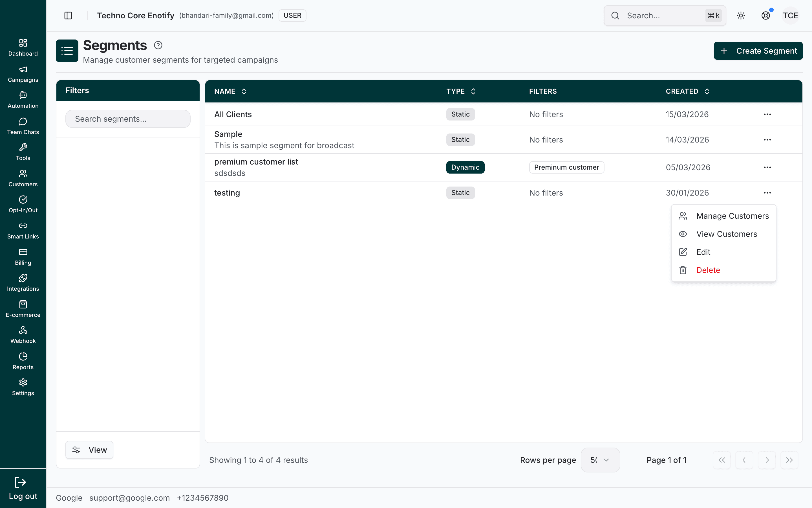Focus the Search segments input
Viewport: 812px width, 508px height.
[128, 119]
